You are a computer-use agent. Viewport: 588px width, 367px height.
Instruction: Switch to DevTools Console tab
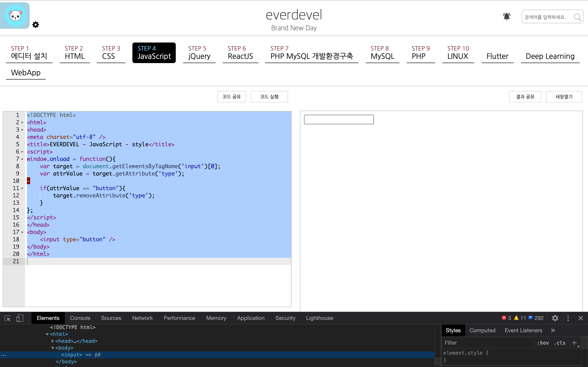80,318
